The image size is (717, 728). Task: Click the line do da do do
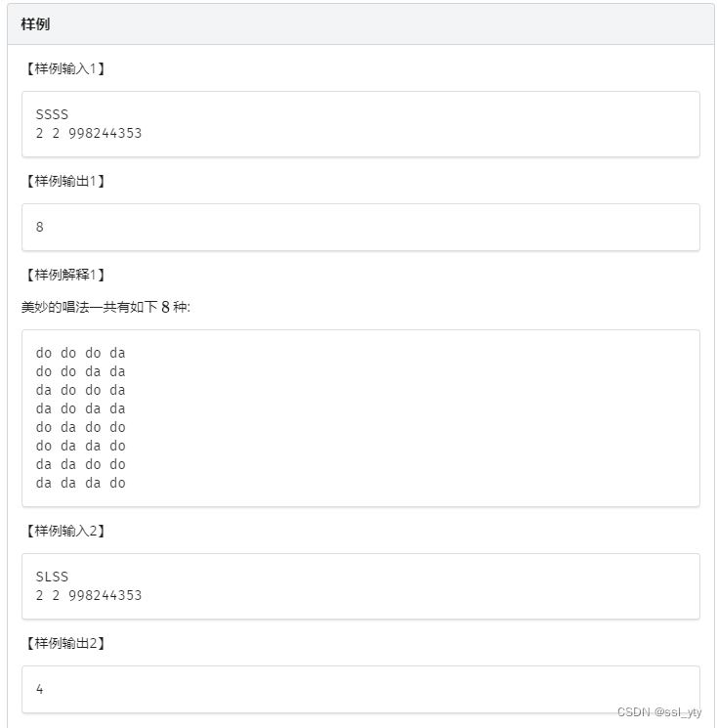pyautogui.click(x=81, y=427)
